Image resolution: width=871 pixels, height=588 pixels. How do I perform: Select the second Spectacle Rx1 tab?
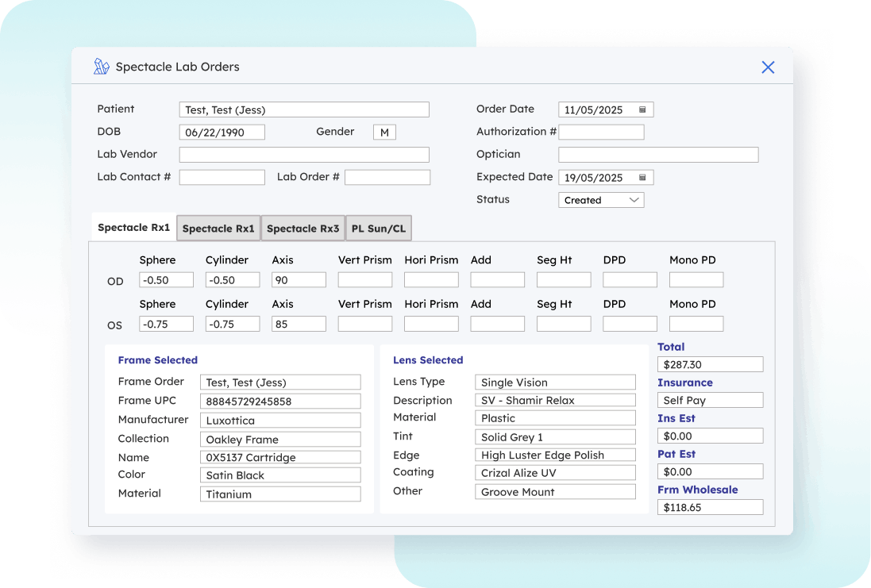click(x=218, y=229)
